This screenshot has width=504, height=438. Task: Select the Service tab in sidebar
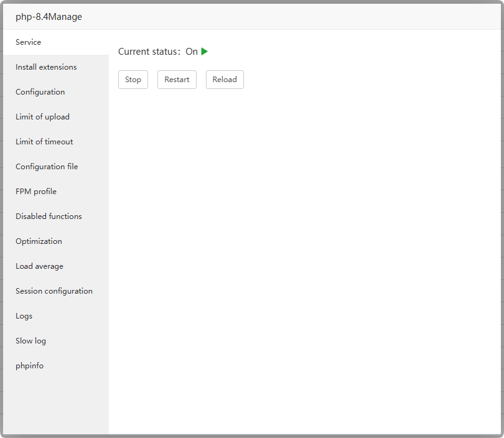click(29, 42)
